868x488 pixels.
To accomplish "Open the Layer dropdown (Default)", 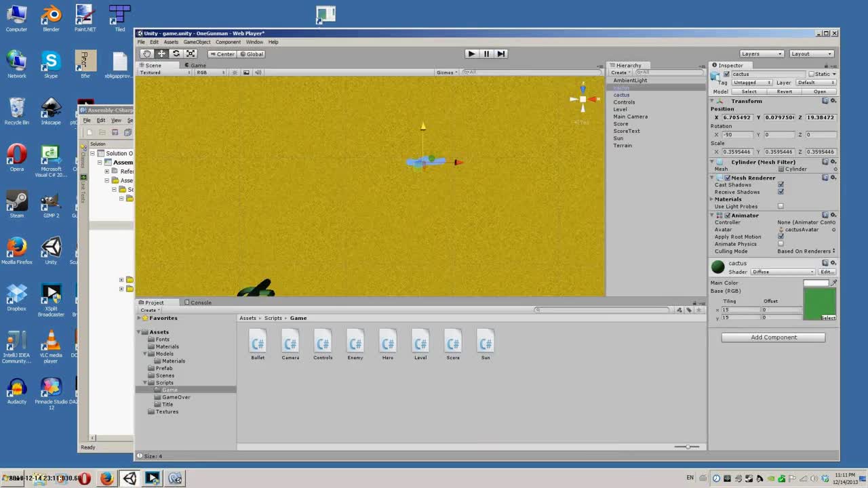I will point(816,83).
